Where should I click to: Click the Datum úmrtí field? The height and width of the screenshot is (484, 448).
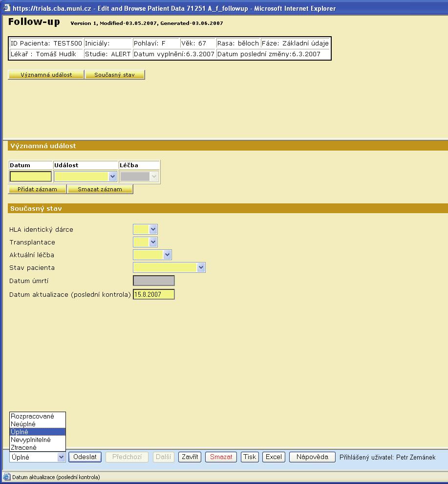coord(154,281)
